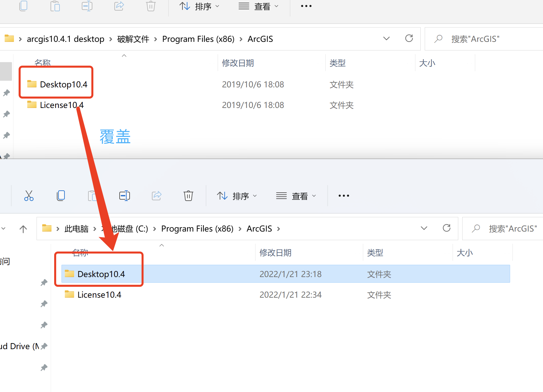Click Program Files (x86) breadcrumb in upper window
Image resolution: width=543 pixels, height=392 pixels.
pyautogui.click(x=198, y=39)
